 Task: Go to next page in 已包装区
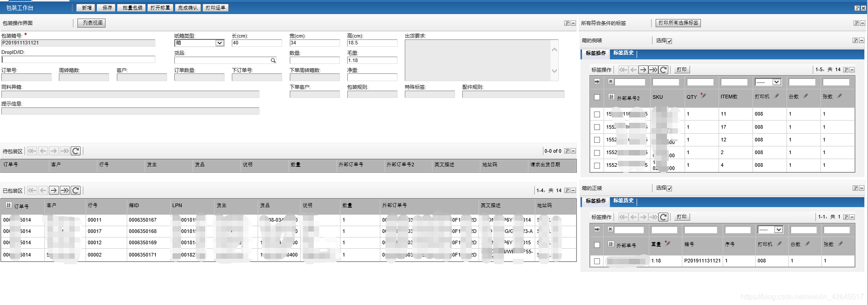(54, 190)
